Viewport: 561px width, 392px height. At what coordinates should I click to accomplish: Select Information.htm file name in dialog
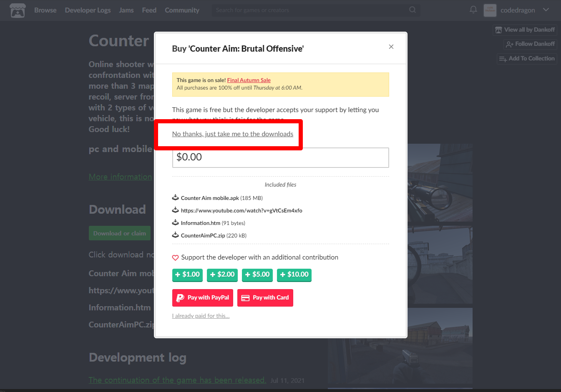201,223
